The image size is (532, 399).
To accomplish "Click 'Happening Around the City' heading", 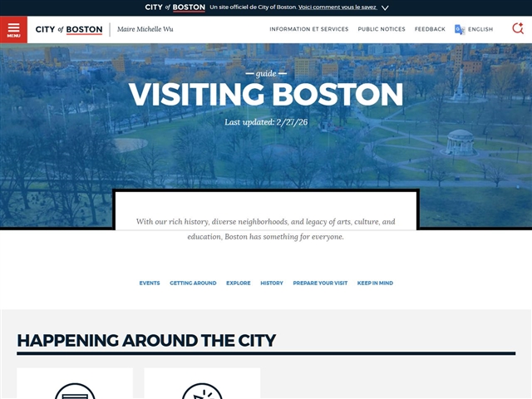I will (x=146, y=340).
